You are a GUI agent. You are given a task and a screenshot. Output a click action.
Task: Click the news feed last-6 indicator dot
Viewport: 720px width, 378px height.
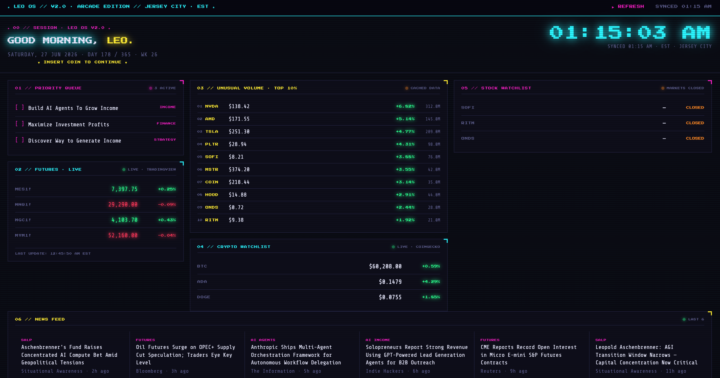coord(684,319)
